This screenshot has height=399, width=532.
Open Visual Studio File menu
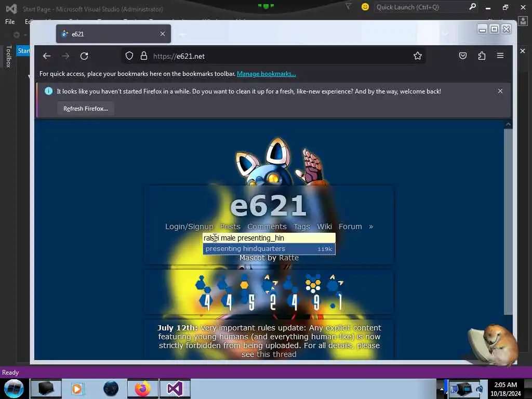pyautogui.click(x=10, y=22)
